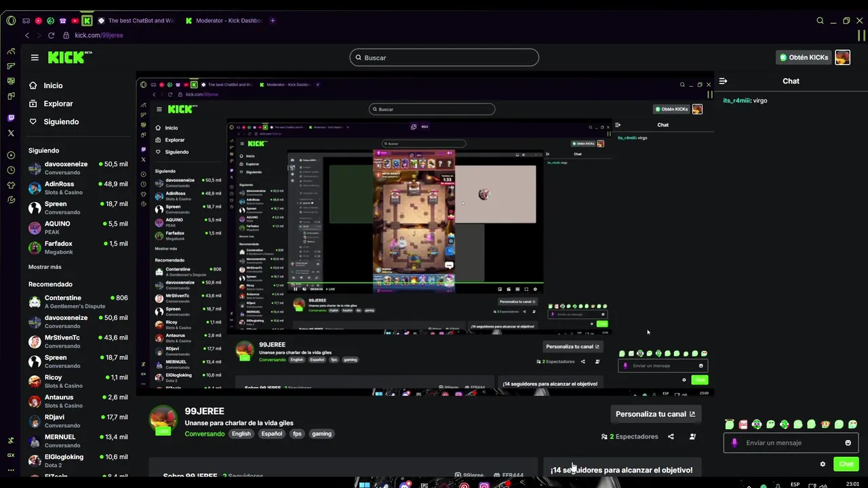Image resolution: width=868 pixels, height=488 pixels.
Task: Go to Inicio
Action: pyautogui.click(x=53, y=85)
